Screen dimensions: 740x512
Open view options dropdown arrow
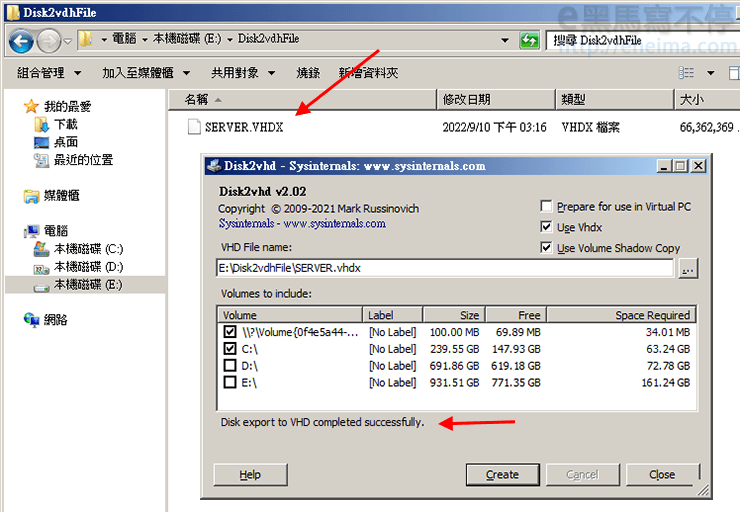click(x=711, y=73)
